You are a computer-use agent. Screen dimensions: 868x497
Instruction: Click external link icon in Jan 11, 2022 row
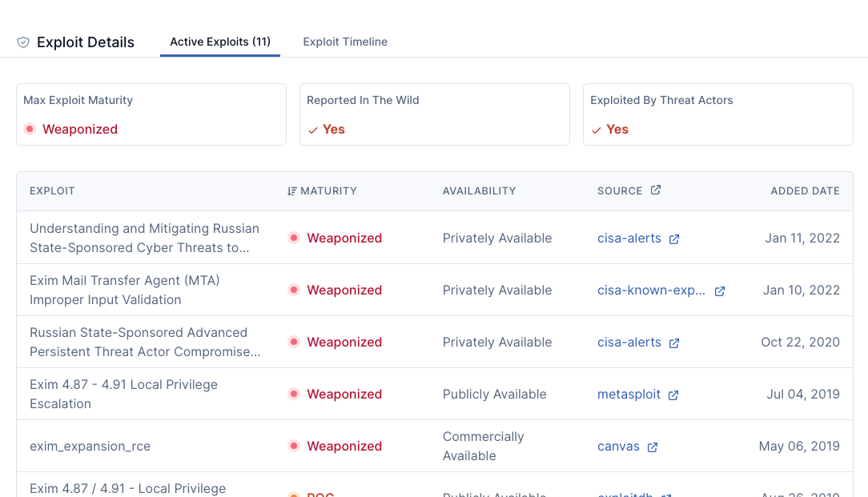[x=674, y=239]
